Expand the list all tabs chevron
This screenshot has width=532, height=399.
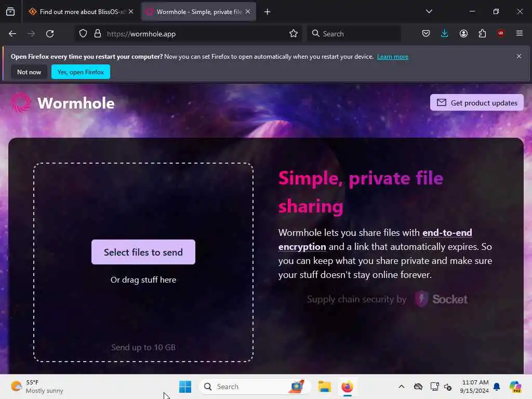[429, 11]
